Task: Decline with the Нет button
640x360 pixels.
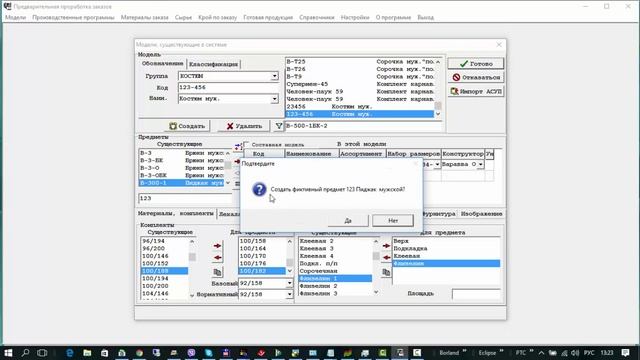Action: 393,220
